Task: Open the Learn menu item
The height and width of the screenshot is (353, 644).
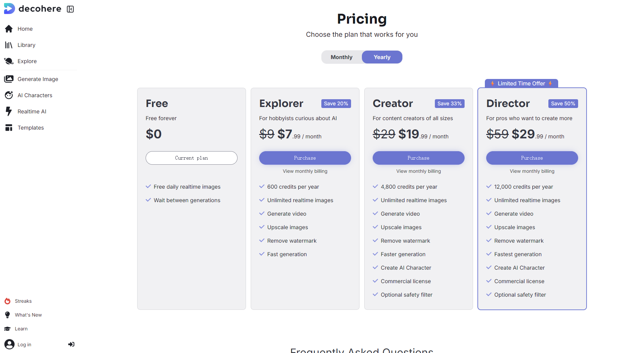Action: [x=21, y=329]
